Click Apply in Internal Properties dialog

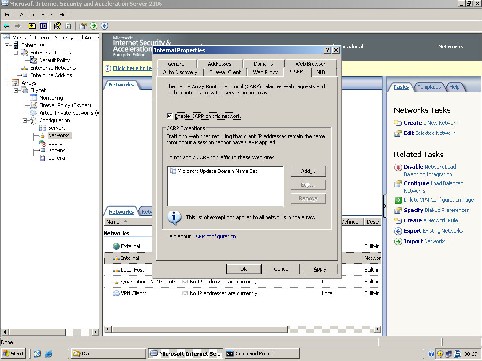pos(319,269)
